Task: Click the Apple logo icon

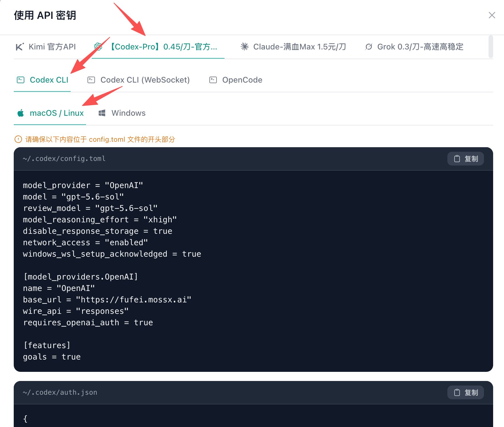Action: point(21,113)
